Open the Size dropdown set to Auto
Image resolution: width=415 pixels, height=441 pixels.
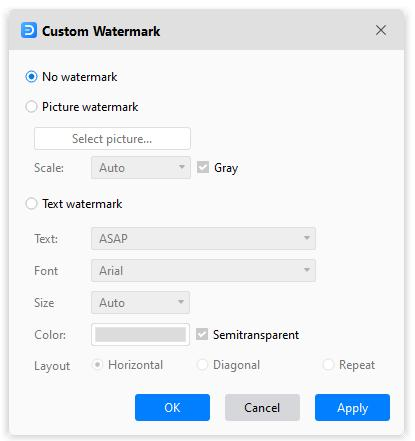tap(140, 302)
